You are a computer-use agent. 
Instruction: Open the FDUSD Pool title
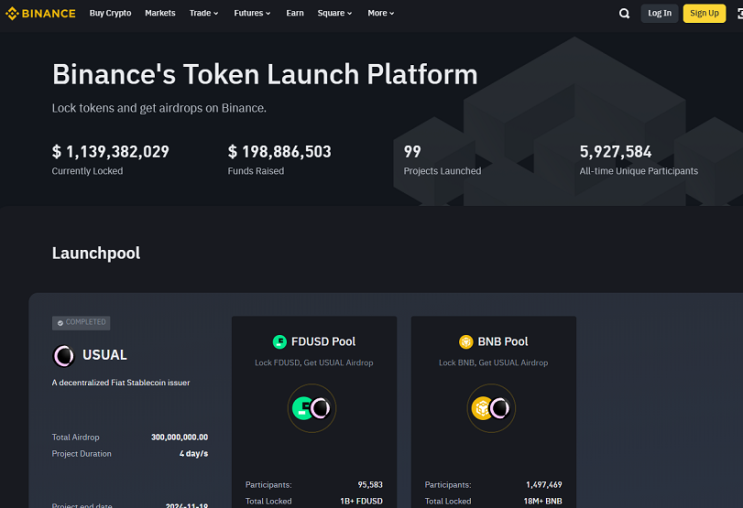(323, 342)
